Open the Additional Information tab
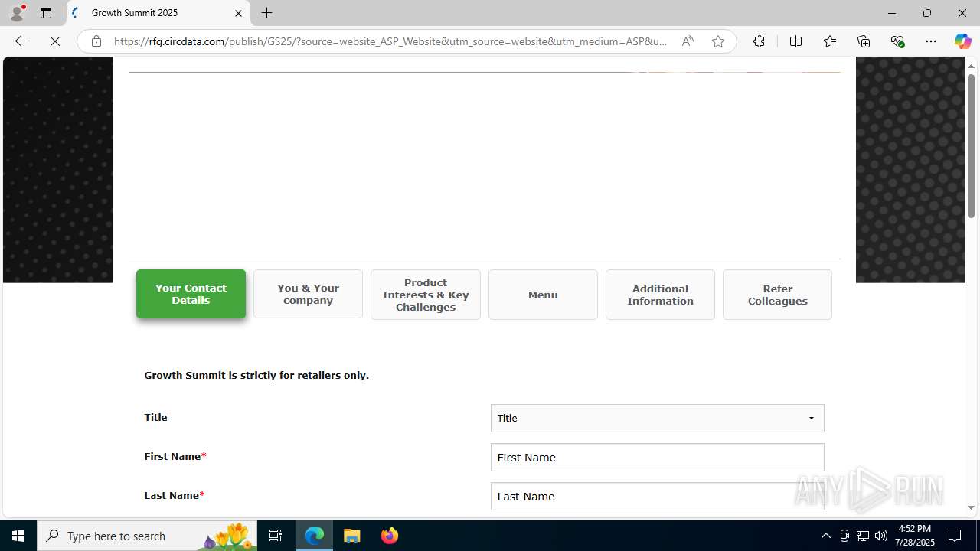Screen dimensions: 980x551 [x=660, y=295]
